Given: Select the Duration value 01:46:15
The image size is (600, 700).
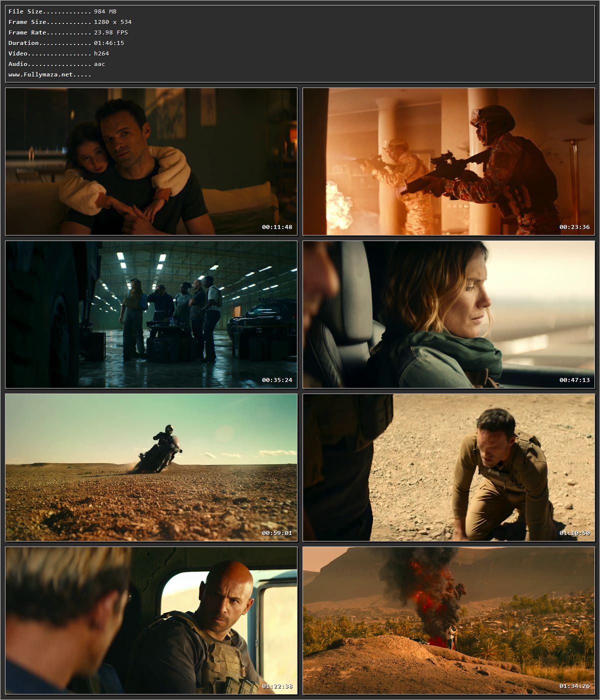Looking at the screenshot, I should (x=109, y=43).
